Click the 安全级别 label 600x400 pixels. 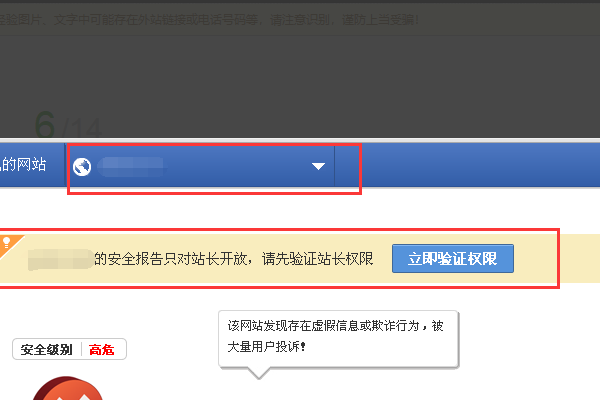(46, 349)
